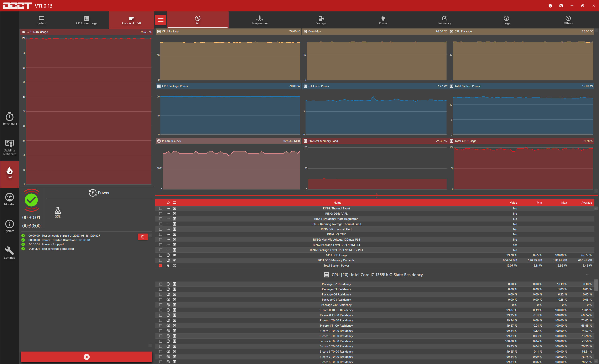Click the plug icon on Total System Power row
This screenshot has width=599, height=364.
tap(168, 266)
